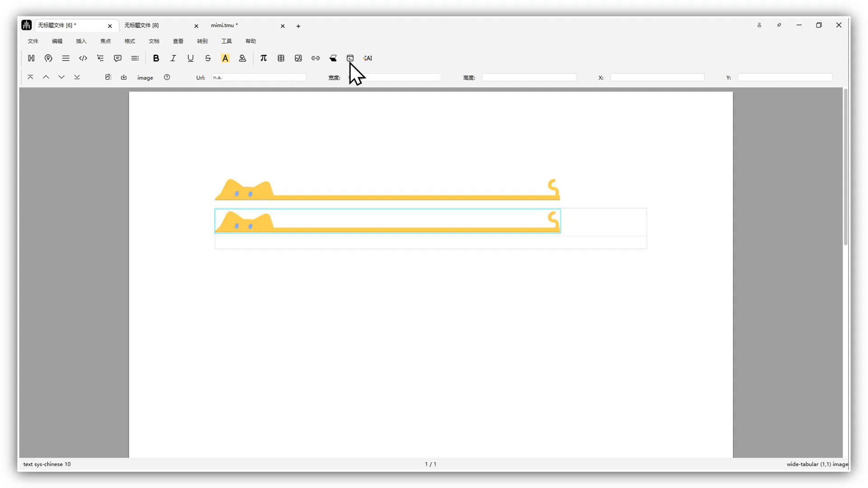Toggle strikethrough formatting

click(208, 58)
